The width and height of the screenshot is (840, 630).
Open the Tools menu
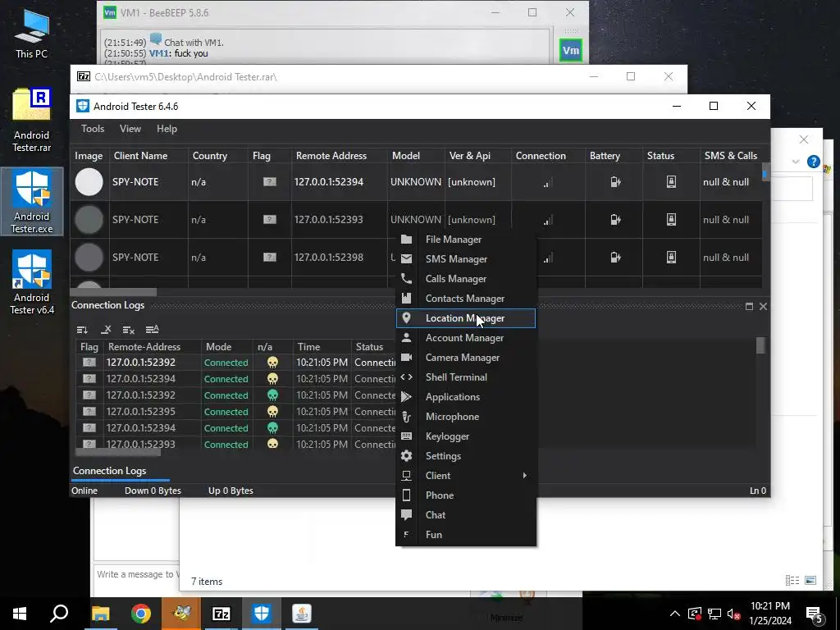93,129
